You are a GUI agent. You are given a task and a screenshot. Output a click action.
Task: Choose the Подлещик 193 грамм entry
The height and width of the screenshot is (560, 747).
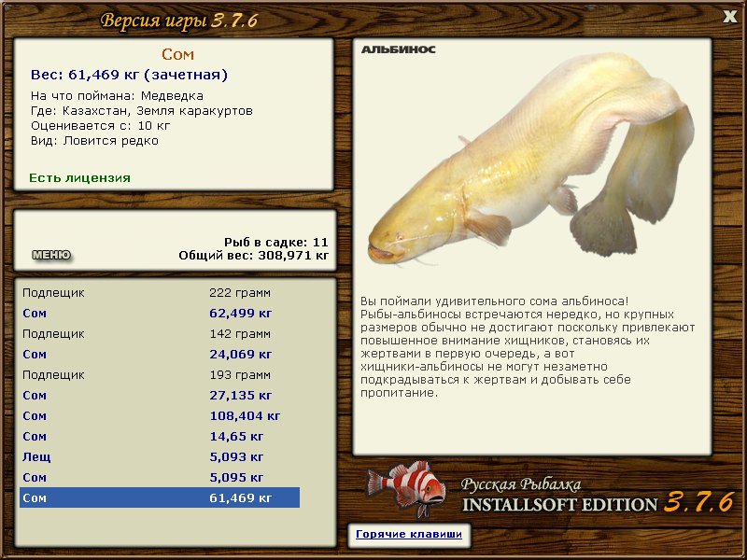[x=159, y=374]
